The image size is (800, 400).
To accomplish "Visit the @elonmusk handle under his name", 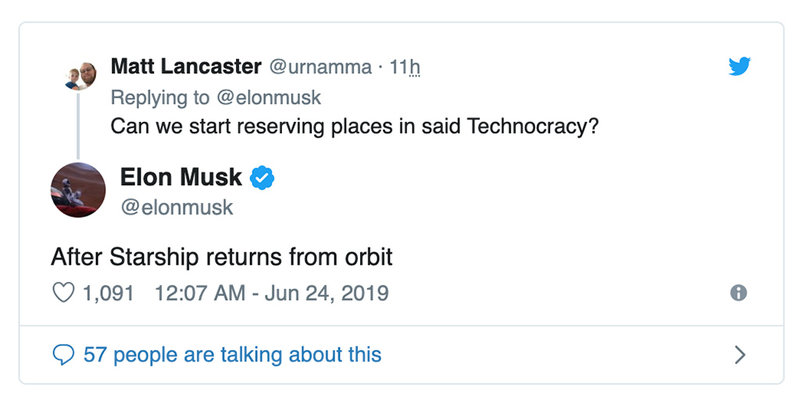I will (x=177, y=208).
